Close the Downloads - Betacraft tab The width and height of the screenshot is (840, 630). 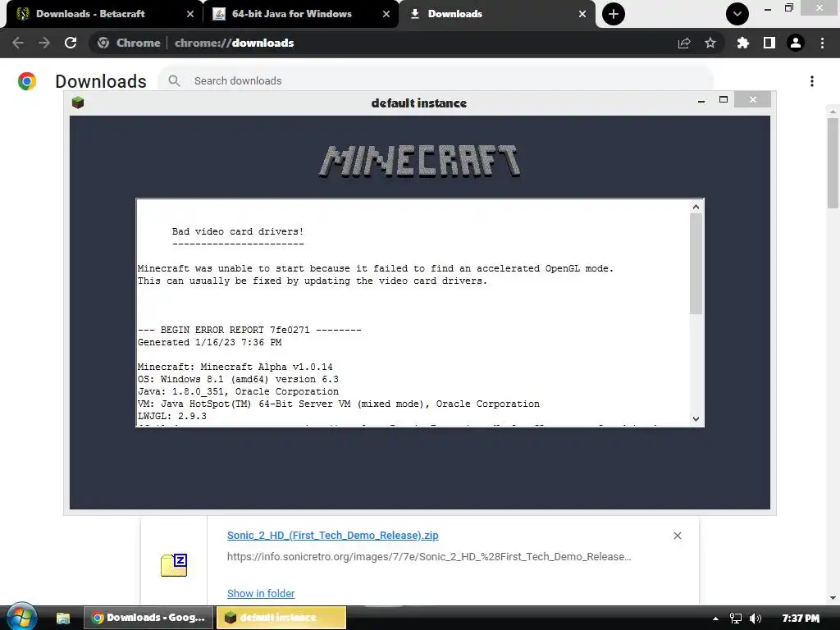189,14
